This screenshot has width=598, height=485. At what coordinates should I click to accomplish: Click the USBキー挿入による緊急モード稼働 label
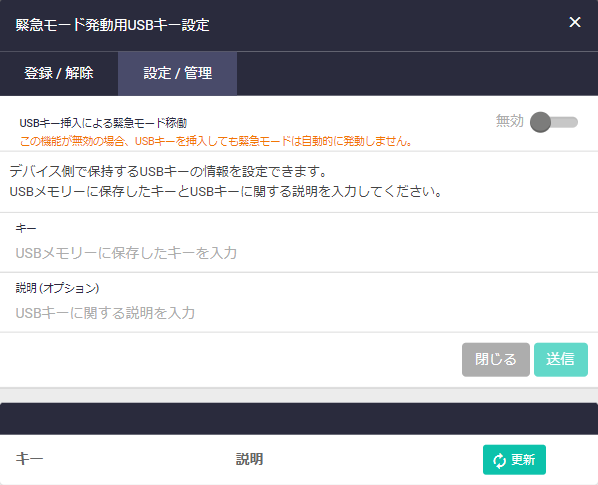click(x=103, y=123)
